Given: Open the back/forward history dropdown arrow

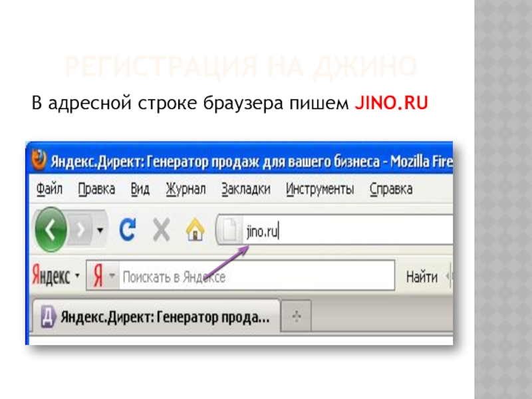Looking at the screenshot, I should pos(100,230).
